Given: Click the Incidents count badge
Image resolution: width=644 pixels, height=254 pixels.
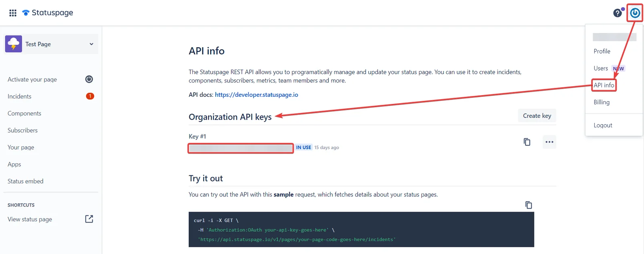Looking at the screenshot, I should (90, 96).
